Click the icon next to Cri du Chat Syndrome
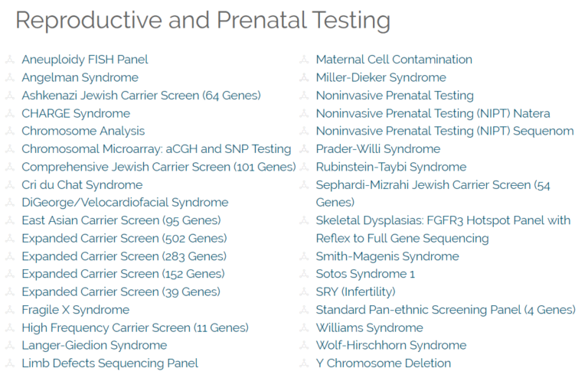Image resolution: width=588 pixels, height=381 pixels. 10,185
